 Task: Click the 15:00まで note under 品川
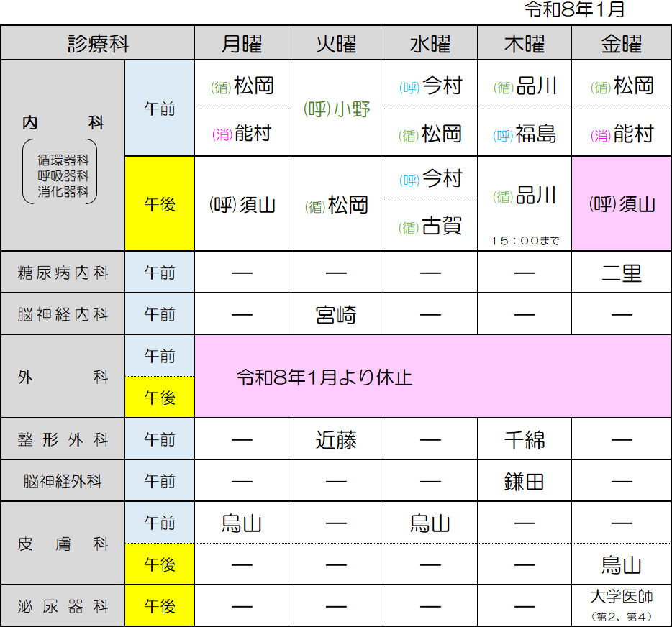pos(525,241)
